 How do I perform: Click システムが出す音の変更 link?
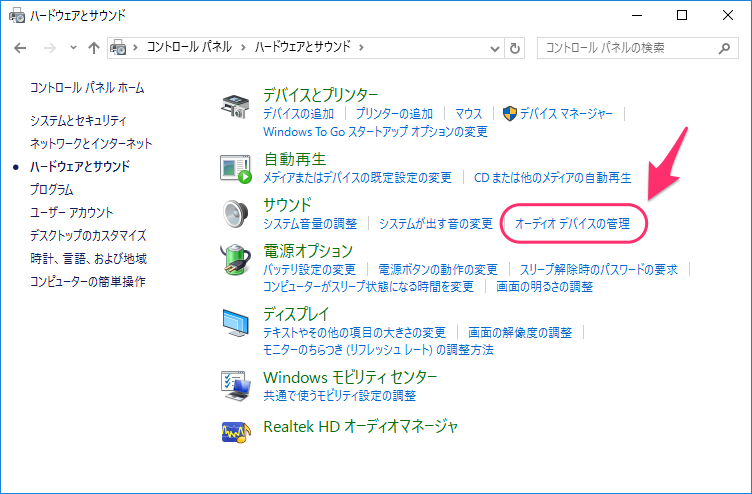(x=435, y=224)
